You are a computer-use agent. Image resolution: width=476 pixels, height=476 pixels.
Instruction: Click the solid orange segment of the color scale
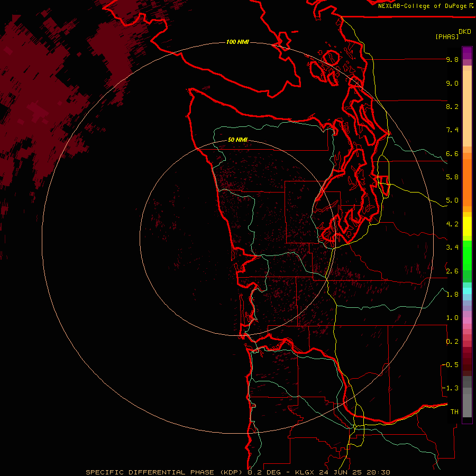click(467, 182)
